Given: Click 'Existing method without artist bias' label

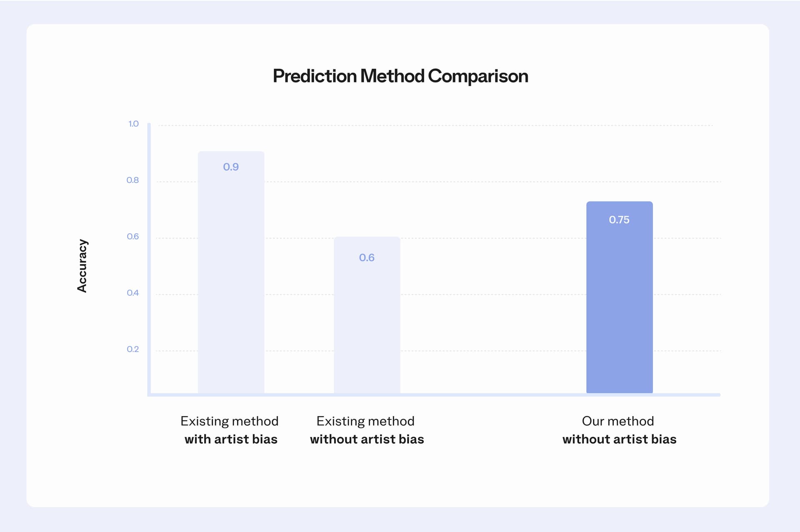Looking at the screenshot, I should (367, 430).
